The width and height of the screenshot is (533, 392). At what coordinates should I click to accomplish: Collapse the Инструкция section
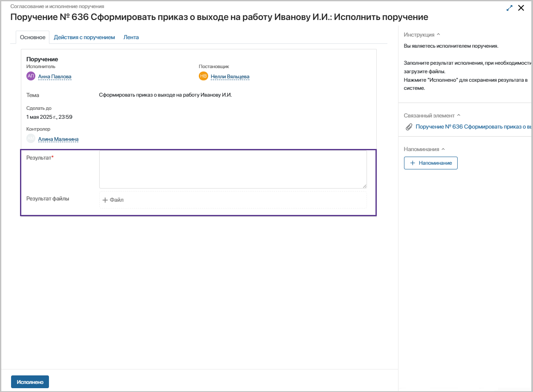438,35
